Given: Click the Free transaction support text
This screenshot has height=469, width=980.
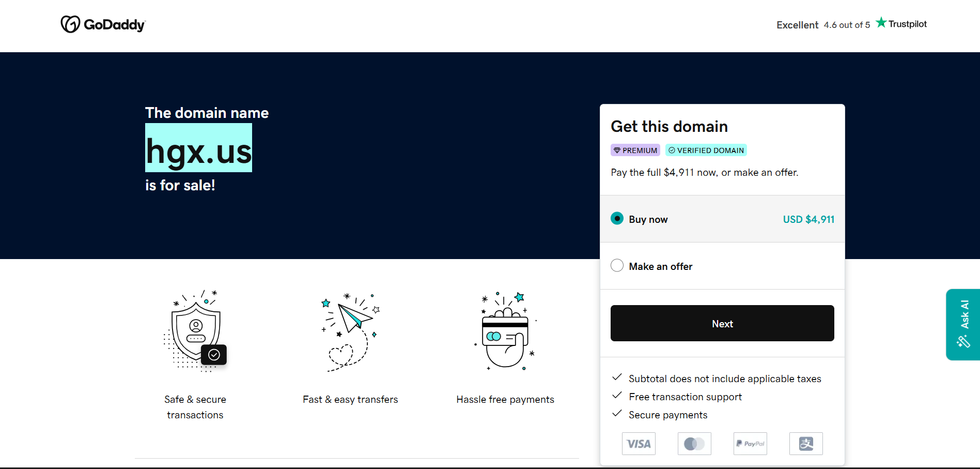Looking at the screenshot, I should (685, 397).
